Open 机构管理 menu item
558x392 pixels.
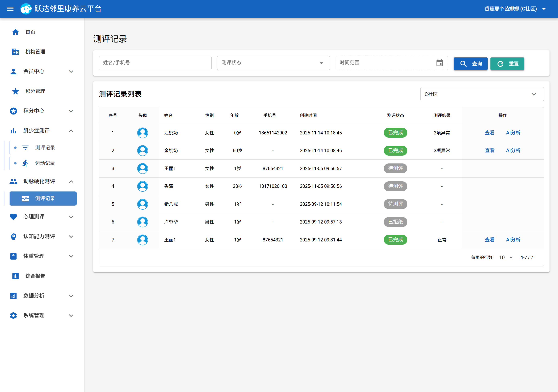(x=43, y=52)
